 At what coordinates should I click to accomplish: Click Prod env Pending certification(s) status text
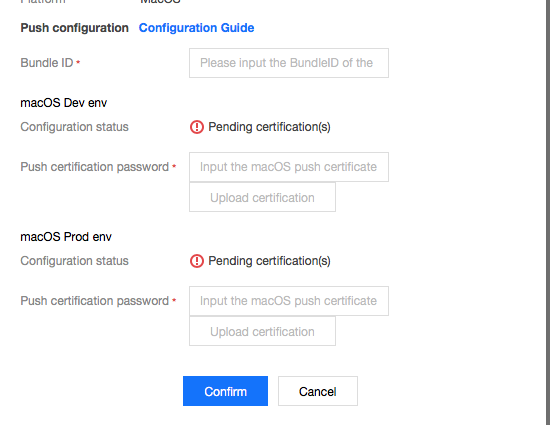coord(269,261)
